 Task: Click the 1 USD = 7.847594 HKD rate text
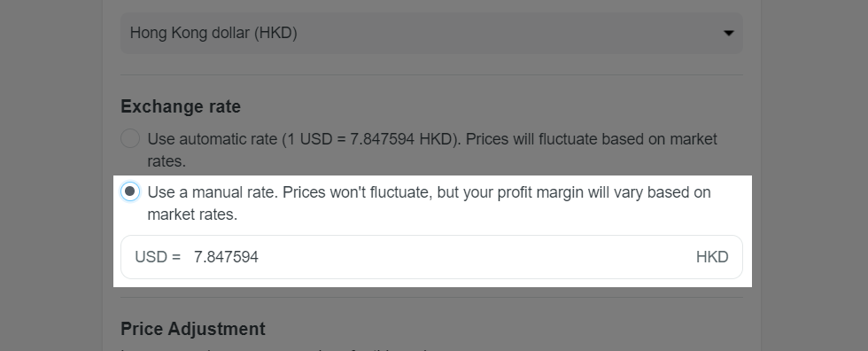pyautogui.click(x=370, y=139)
